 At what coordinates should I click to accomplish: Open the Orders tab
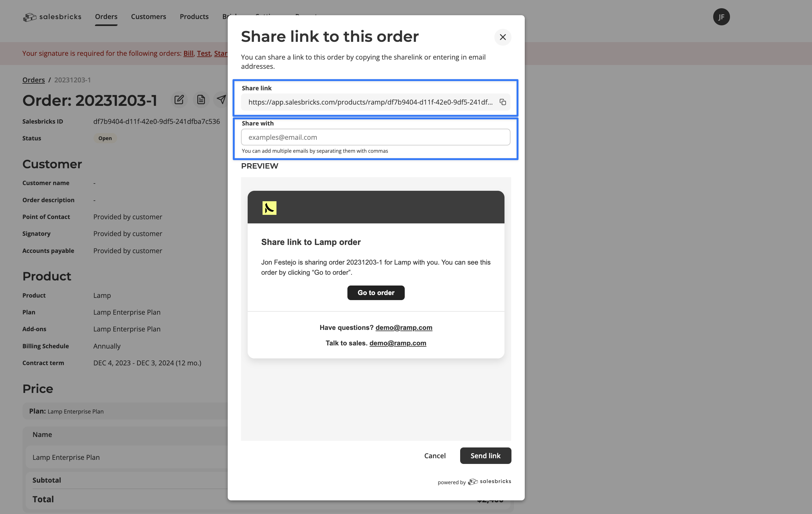tap(106, 16)
